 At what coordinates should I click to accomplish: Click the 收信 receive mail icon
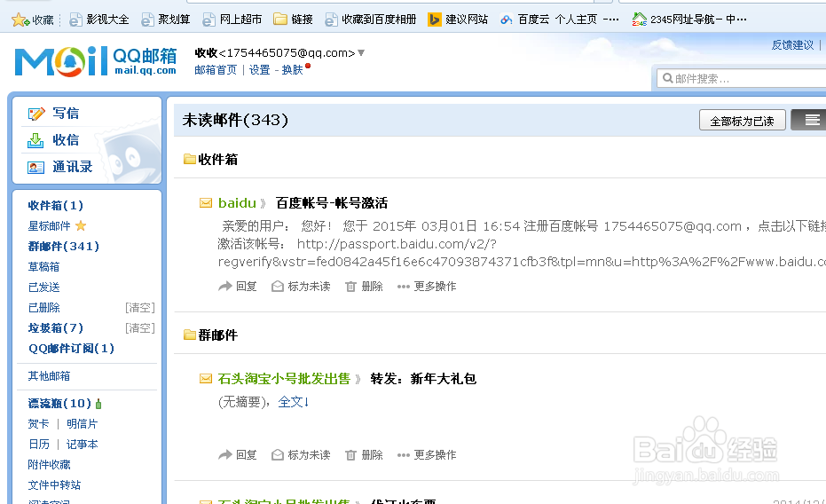[x=35, y=140]
